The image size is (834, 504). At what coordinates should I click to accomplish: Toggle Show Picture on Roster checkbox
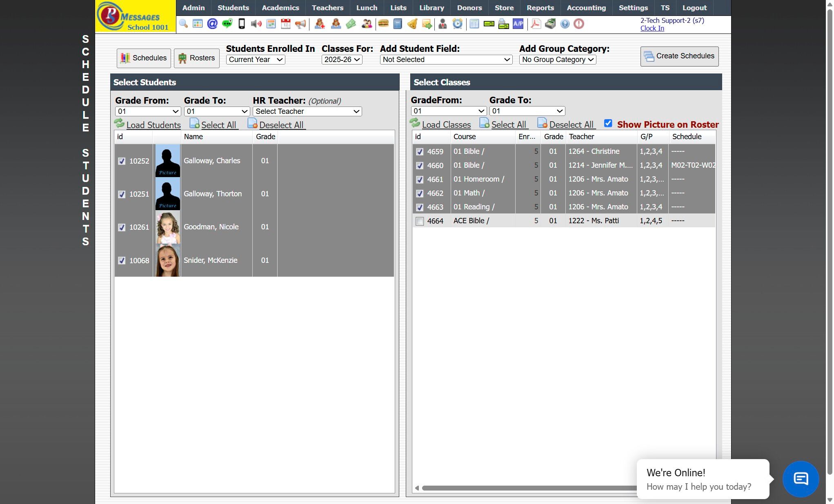click(x=608, y=123)
